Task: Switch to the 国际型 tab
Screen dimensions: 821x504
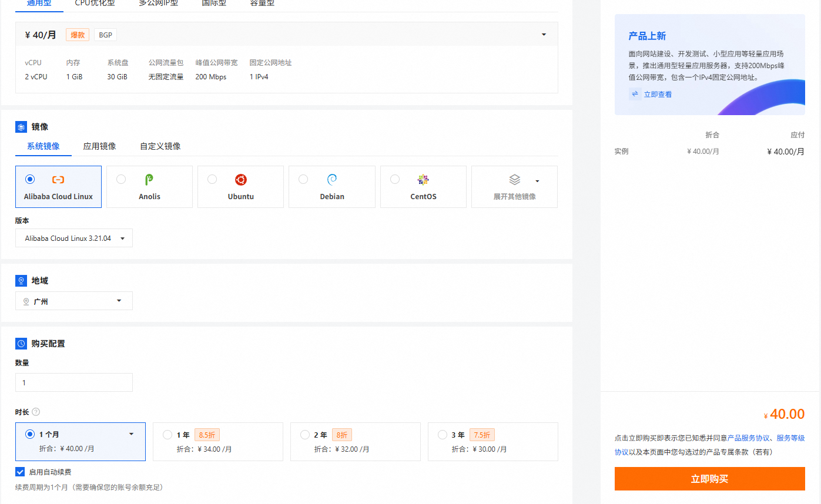Action: click(214, 3)
